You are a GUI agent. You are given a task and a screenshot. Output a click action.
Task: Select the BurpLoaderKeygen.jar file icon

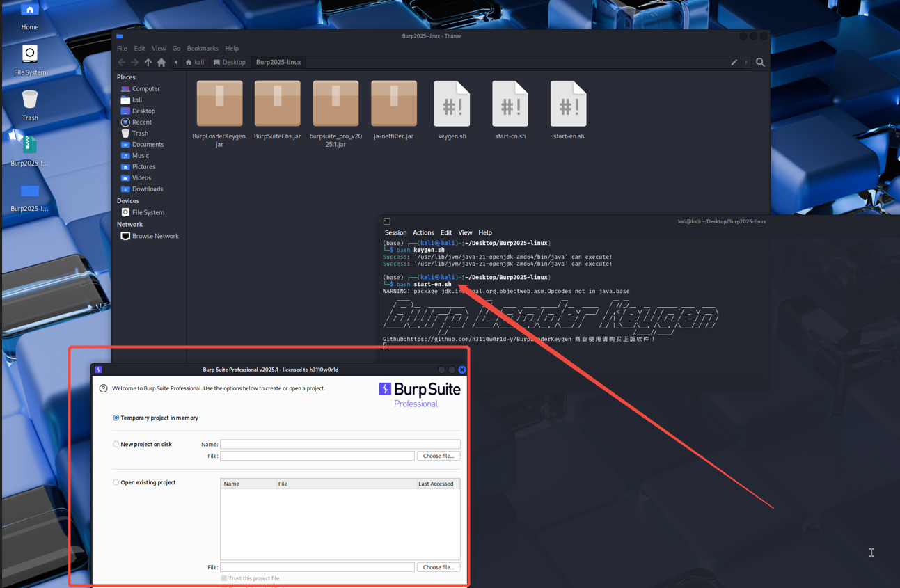click(219, 104)
